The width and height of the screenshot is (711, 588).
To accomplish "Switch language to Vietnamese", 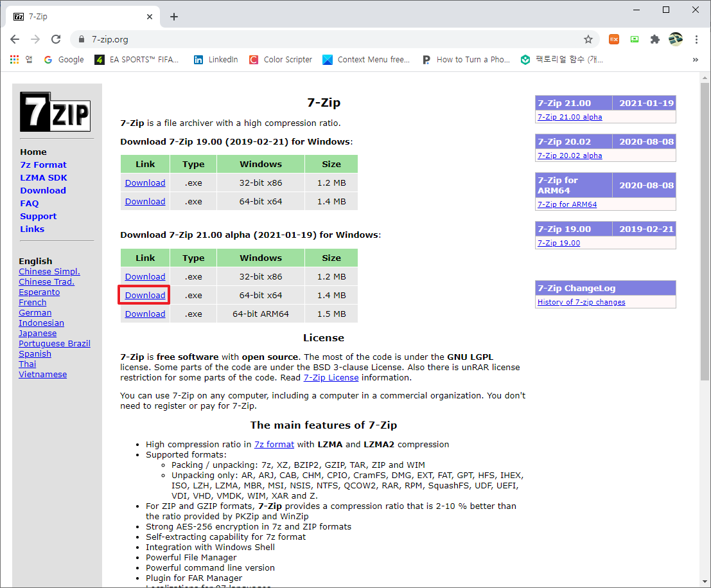I will coord(42,374).
